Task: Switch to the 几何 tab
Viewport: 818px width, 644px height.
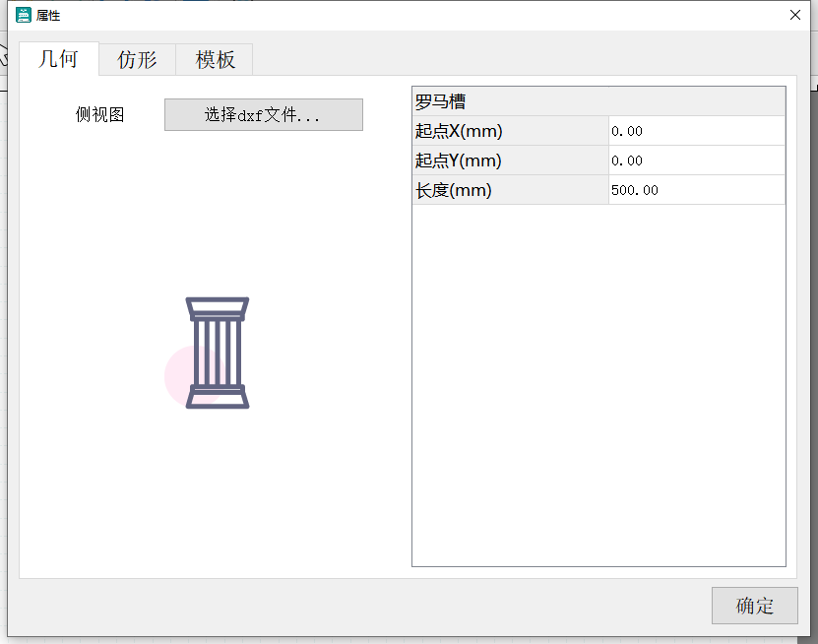Action: (x=58, y=59)
